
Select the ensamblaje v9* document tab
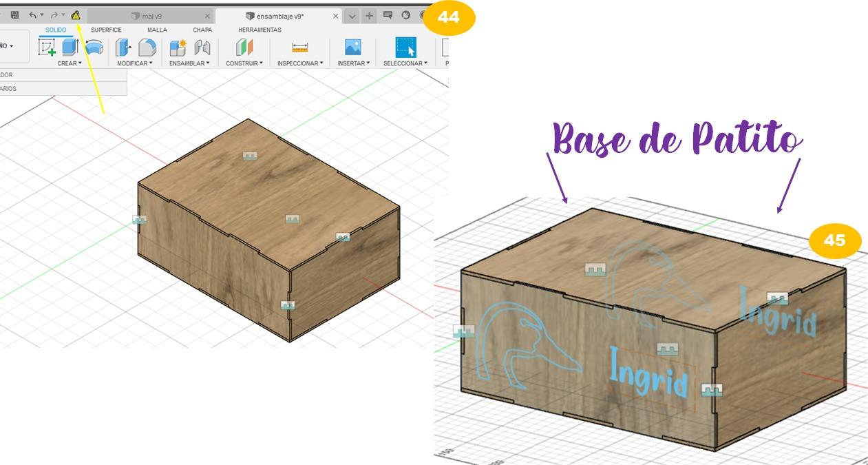(x=279, y=16)
